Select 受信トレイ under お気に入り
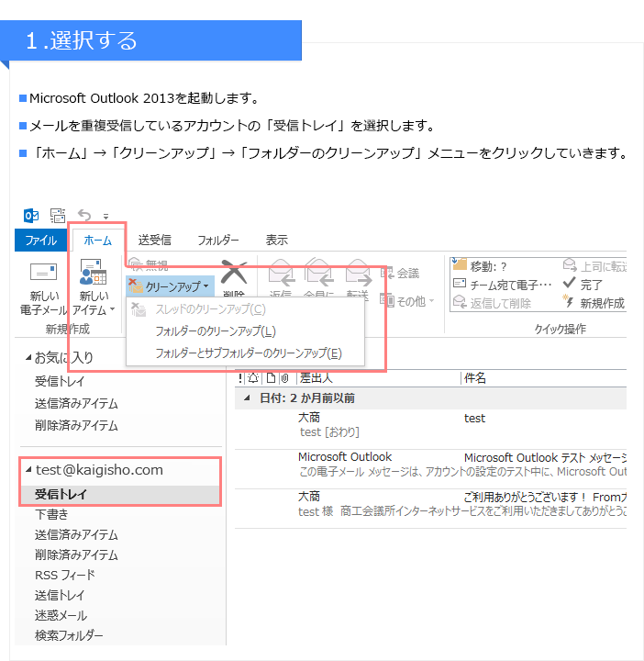Image resolution: width=644 pixels, height=661 pixels. (60, 382)
